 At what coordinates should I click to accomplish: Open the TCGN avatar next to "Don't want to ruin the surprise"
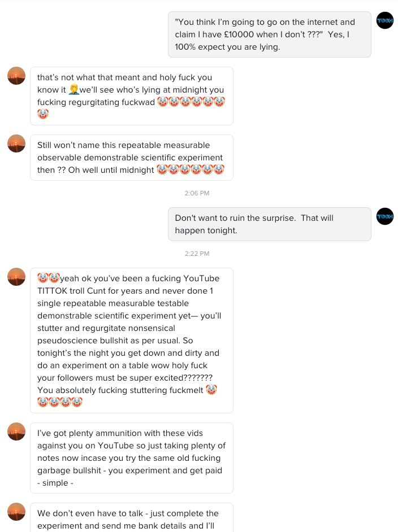[x=385, y=216]
